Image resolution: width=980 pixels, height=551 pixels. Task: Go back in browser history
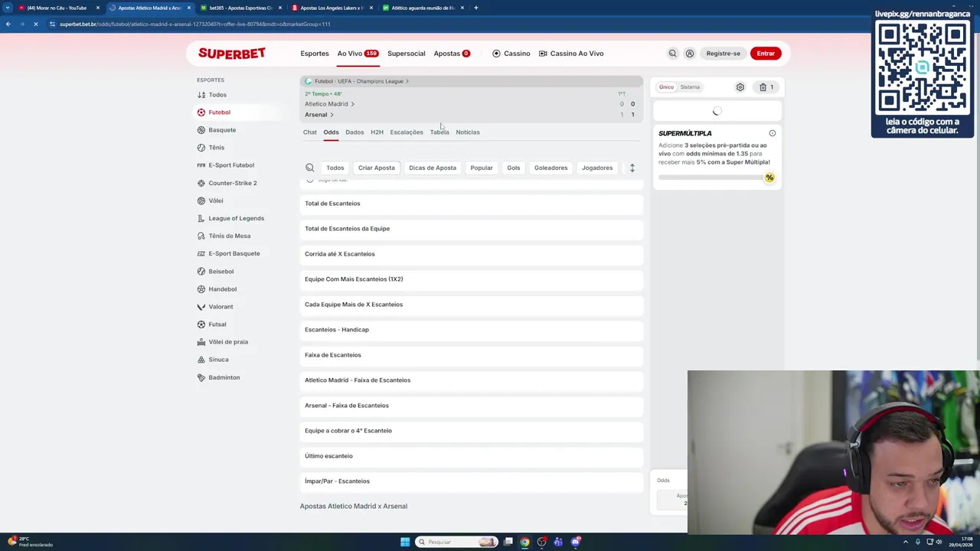coord(8,24)
